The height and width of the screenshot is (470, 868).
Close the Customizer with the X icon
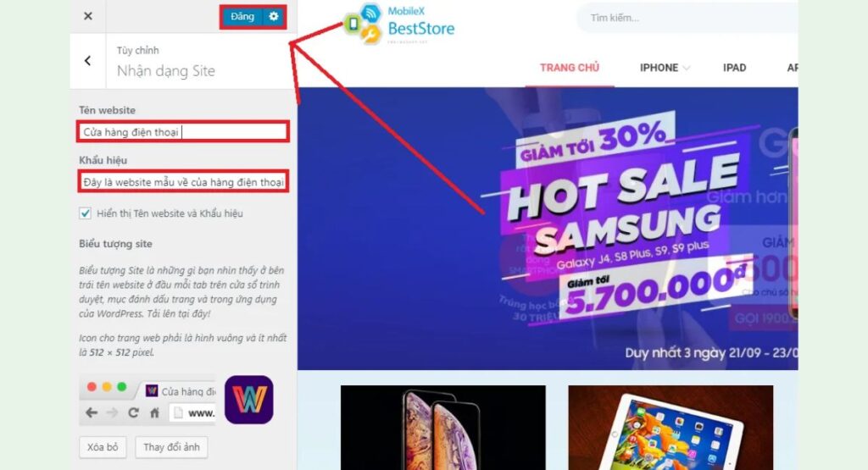click(x=88, y=16)
